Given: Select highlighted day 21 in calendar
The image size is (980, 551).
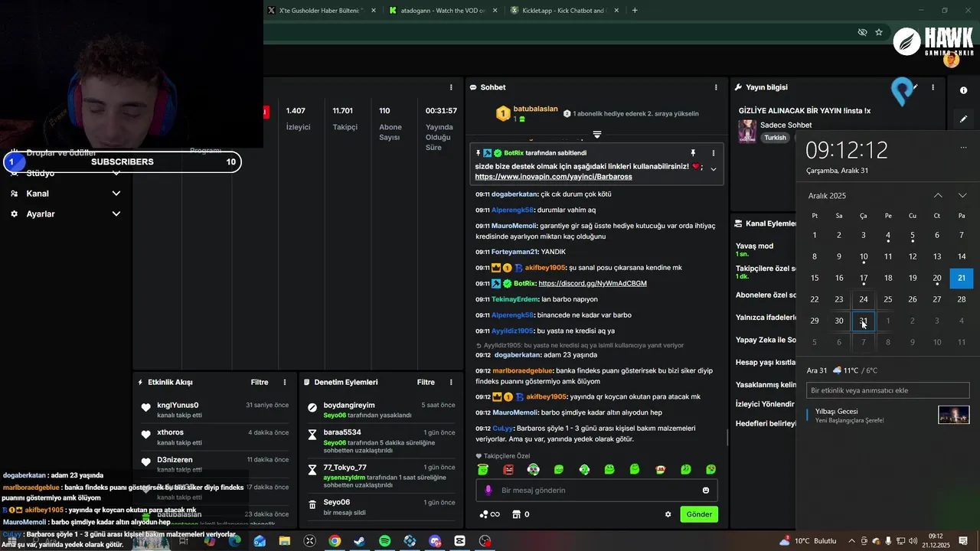Looking at the screenshot, I should (962, 278).
